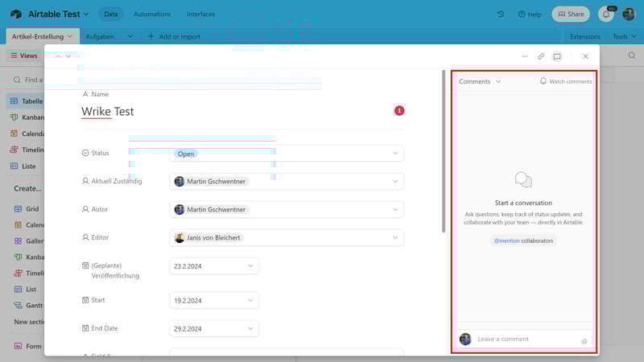
Task: Click New section in the sidebar
Action: [29, 322]
